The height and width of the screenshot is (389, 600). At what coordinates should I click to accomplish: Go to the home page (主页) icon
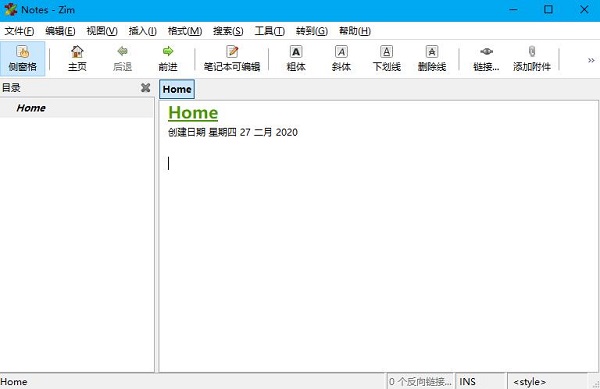pos(77,52)
